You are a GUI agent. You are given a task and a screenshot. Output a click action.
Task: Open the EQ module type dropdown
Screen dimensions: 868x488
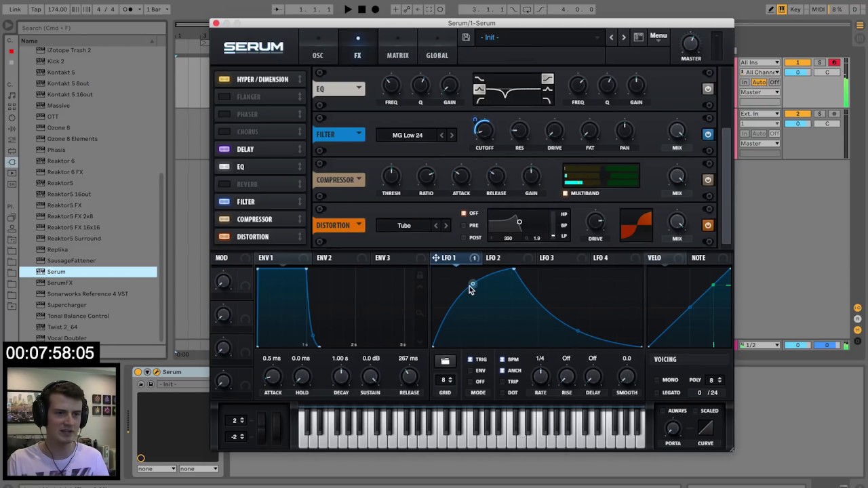point(339,89)
